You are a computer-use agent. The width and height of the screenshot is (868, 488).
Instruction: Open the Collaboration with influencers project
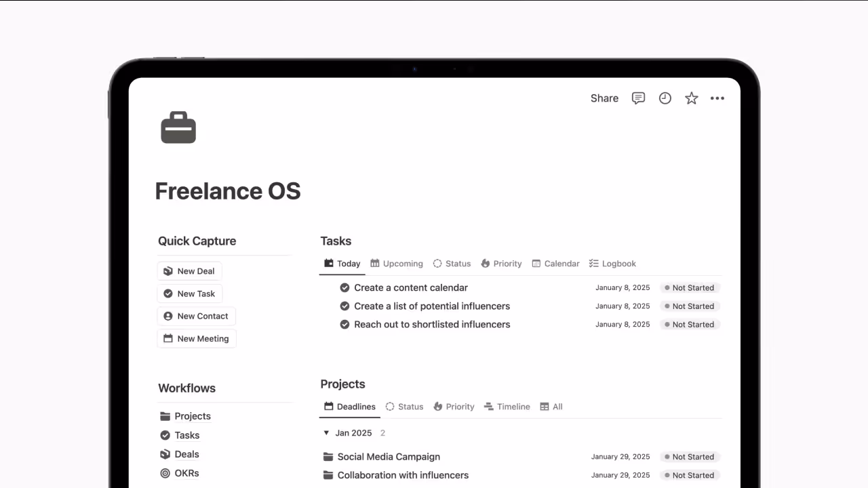pos(403,475)
